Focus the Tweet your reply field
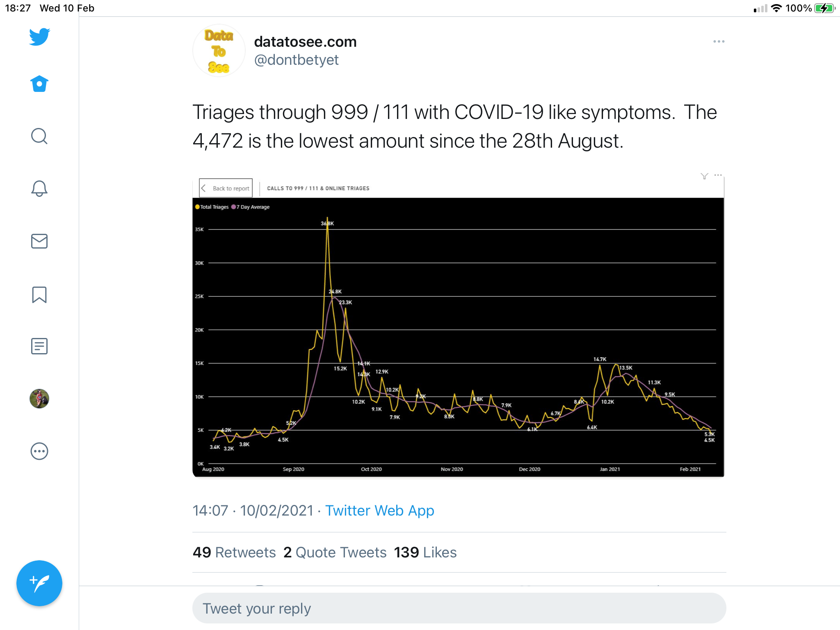This screenshot has width=840, height=630. coord(459,608)
